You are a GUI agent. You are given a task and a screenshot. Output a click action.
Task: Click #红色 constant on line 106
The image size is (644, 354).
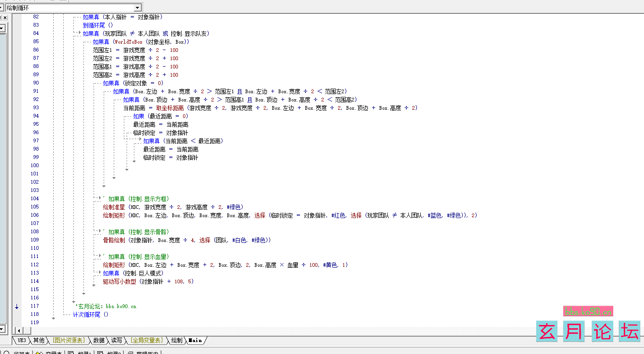click(x=338, y=215)
